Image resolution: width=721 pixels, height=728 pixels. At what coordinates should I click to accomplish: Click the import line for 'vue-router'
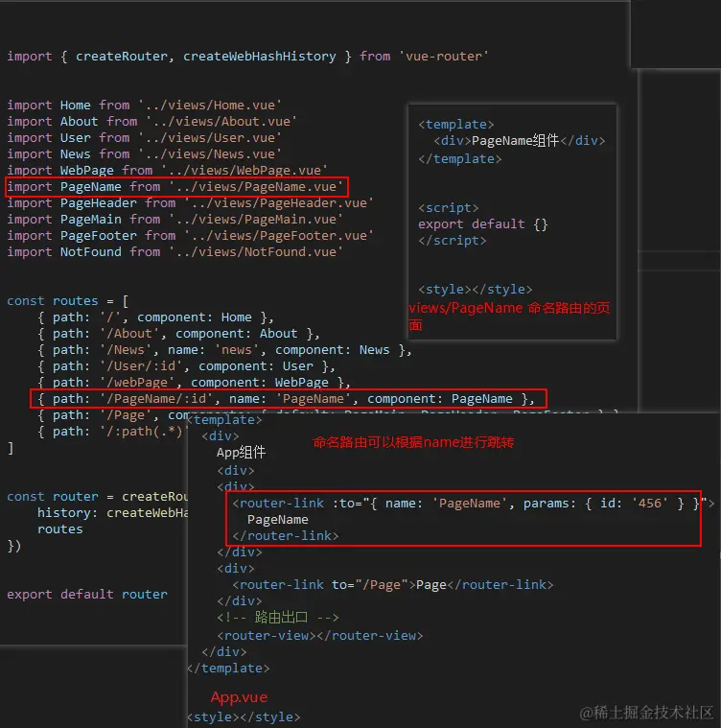point(247,57)
